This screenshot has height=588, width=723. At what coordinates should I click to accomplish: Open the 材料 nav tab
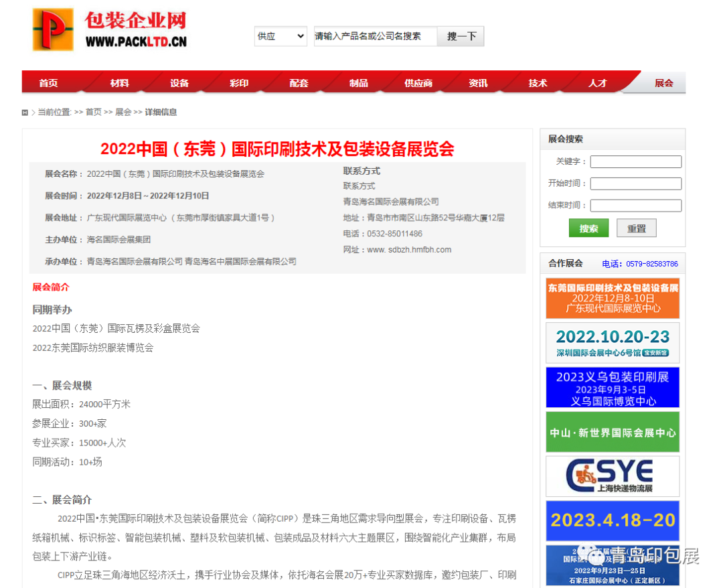tap(119, 83)
